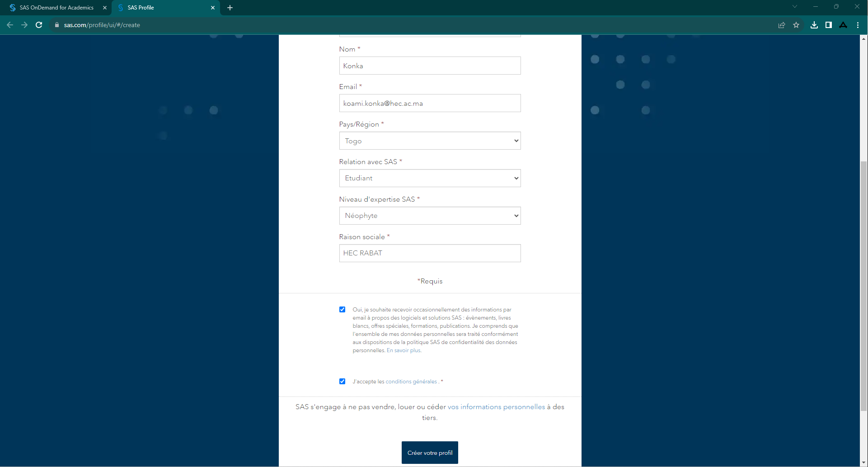Toggle browser side panel
868x467 pixels.
(829, 25)
